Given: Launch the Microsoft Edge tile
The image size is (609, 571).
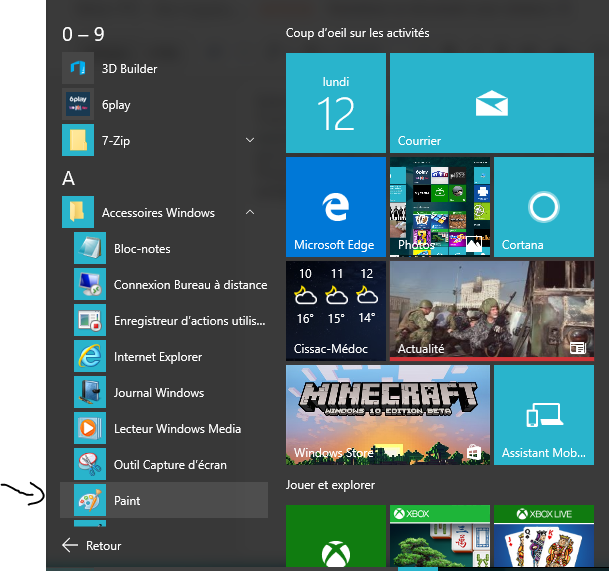Looking at the screenshot, I should coord(336,207).
